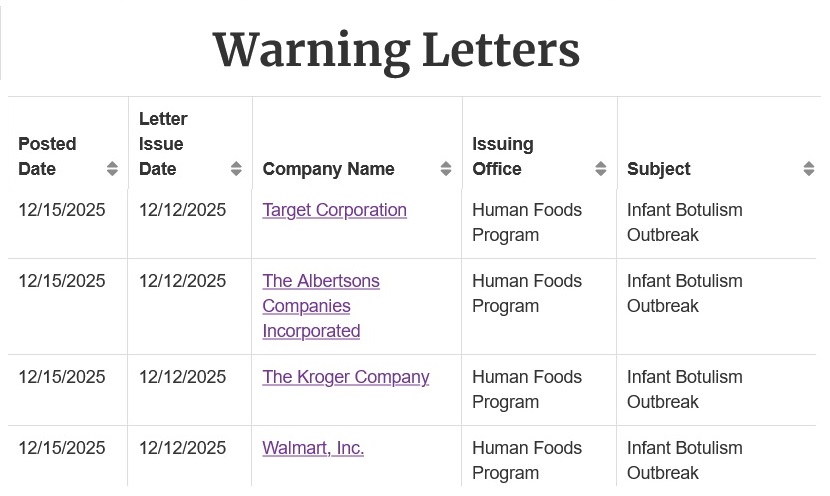The image size is (830, 496).
Task: Click the Warning Letters page heading
Action: 396,49
